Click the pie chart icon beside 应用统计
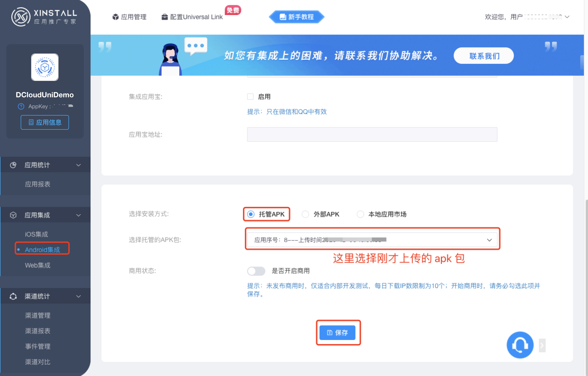Viewport: 588px width, 376px height. [13, 165]
